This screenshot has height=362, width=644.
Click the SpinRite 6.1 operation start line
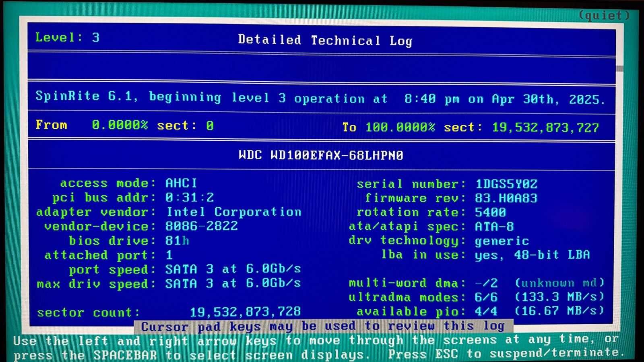tap(320, 98)
